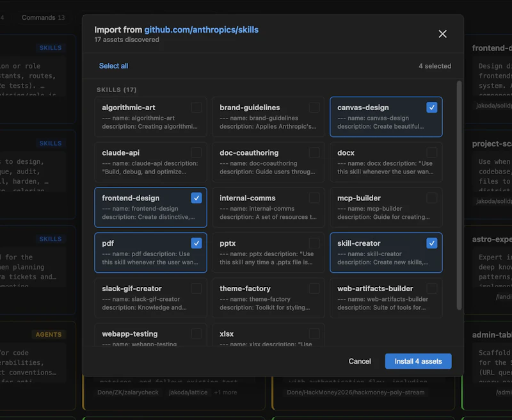Check the claude-api checkbox
The width and height of the screenshot is (512, 420).
196,152
